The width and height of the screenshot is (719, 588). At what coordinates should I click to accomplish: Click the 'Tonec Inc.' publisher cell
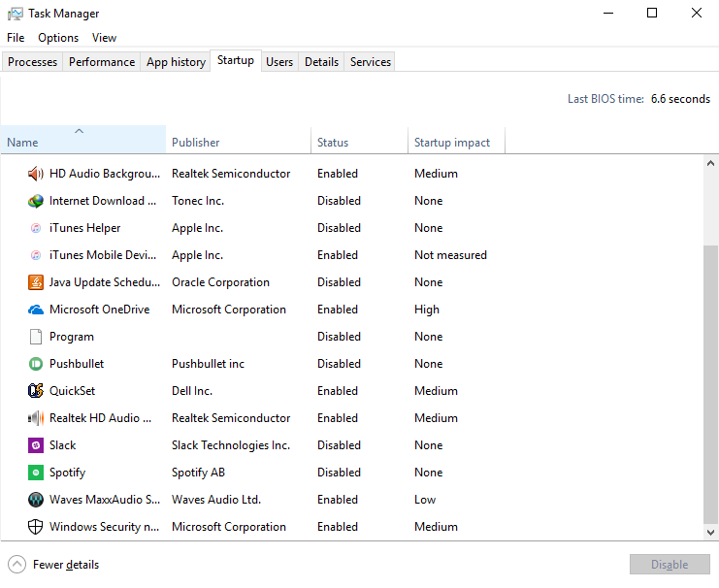198,201
